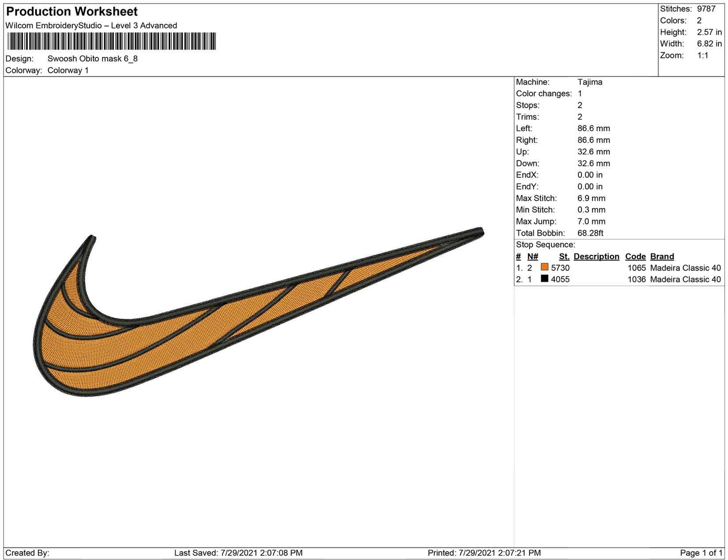Viewport: 728px width, 560px height.
Task: Click the "Stop Sequence:" heading
Action: pos(546,245)
